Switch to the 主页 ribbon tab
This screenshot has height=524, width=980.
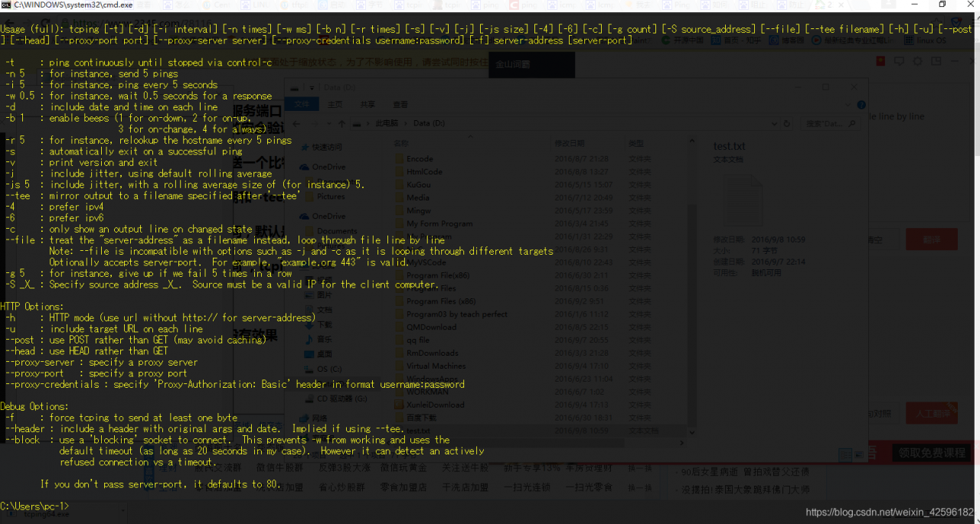(x=335, y=105)
